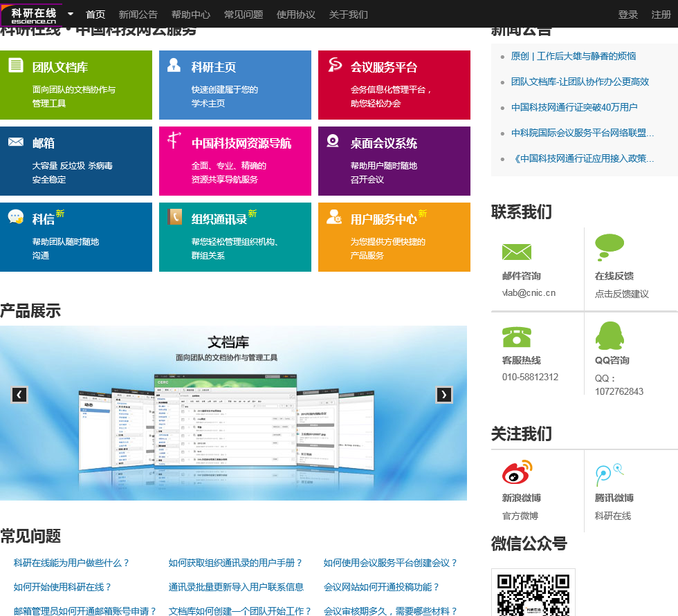Open 新闻公告 in the navigation bar

(x=138, y=15)
